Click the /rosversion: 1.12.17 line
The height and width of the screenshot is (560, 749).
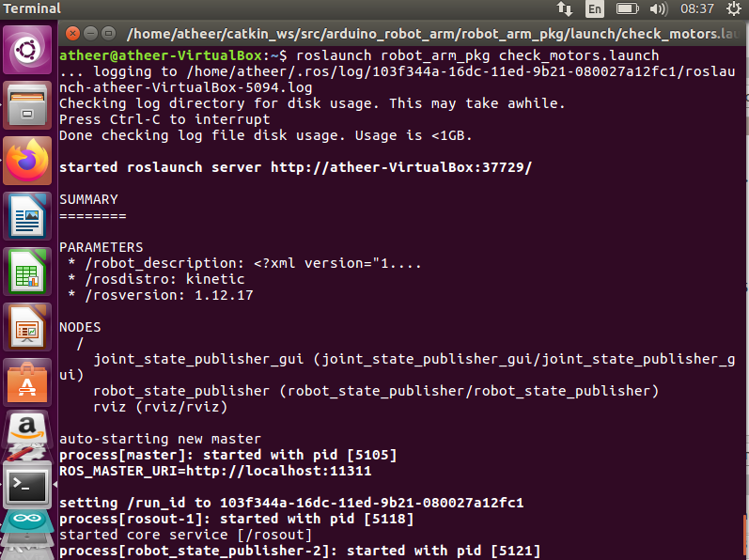click(161, 296)
